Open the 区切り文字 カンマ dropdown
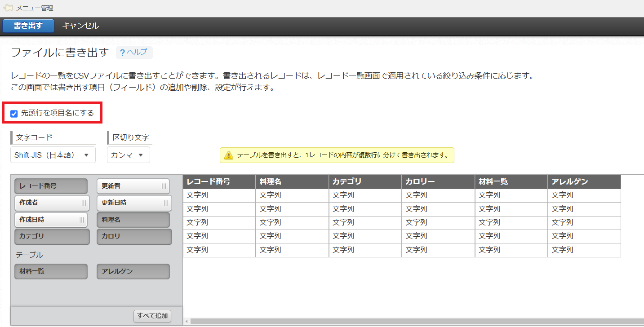This screenshot has height=327, width=644. coord(128,155)
